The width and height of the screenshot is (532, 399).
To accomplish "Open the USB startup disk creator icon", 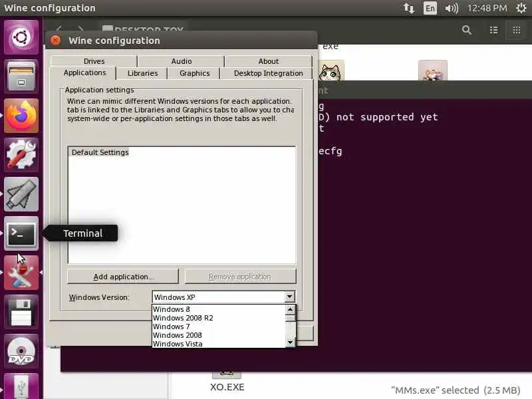I will point(21,194).
